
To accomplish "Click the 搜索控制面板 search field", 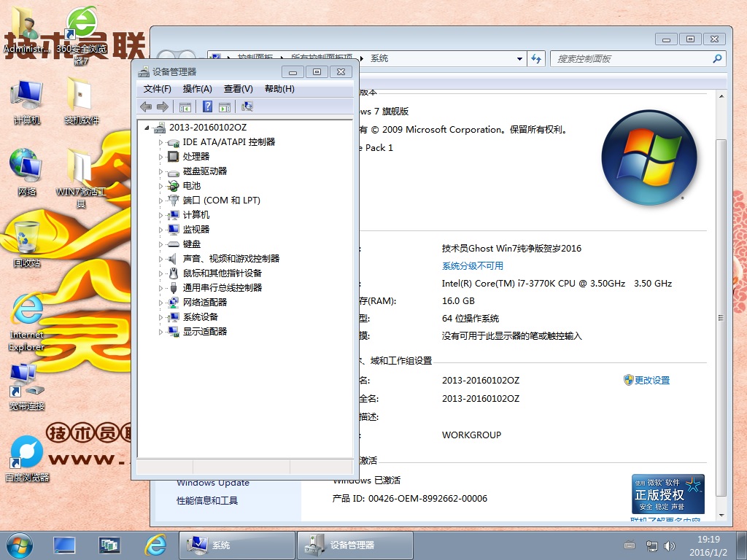I will (x=638, y=58).
